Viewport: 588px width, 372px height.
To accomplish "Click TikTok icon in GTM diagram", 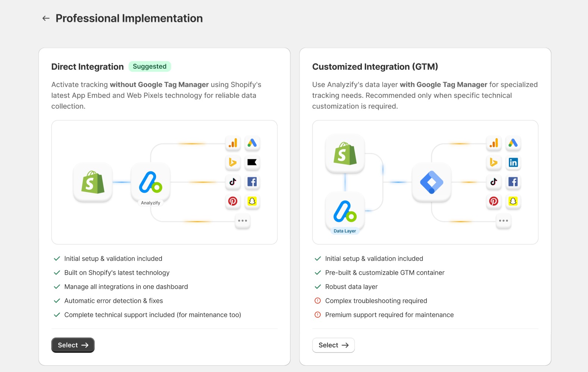I will (494, 182).
